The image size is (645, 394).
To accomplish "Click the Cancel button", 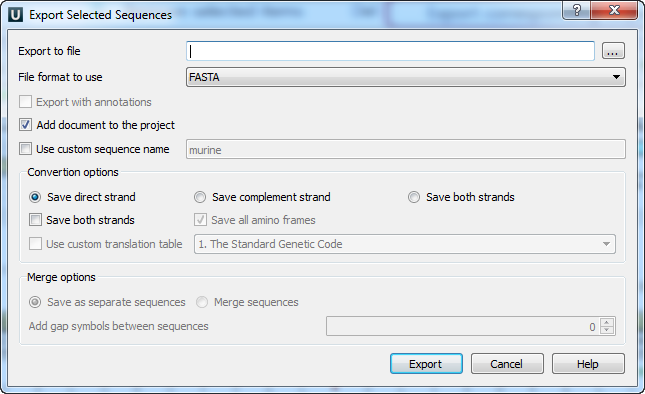I will 507,364.
